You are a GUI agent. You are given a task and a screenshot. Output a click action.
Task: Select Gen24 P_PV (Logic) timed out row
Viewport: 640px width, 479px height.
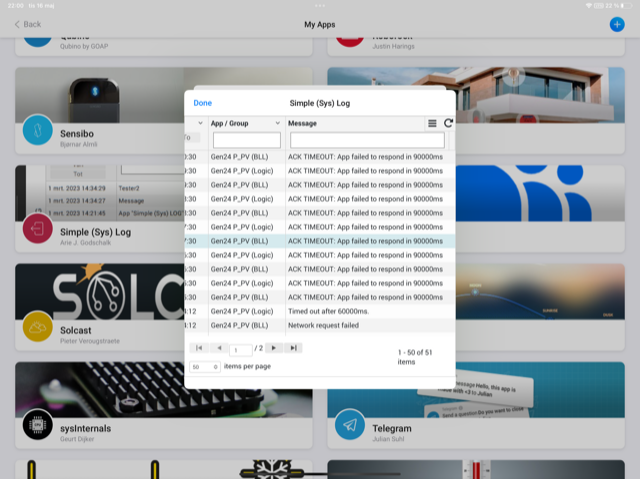pos(320,311)
